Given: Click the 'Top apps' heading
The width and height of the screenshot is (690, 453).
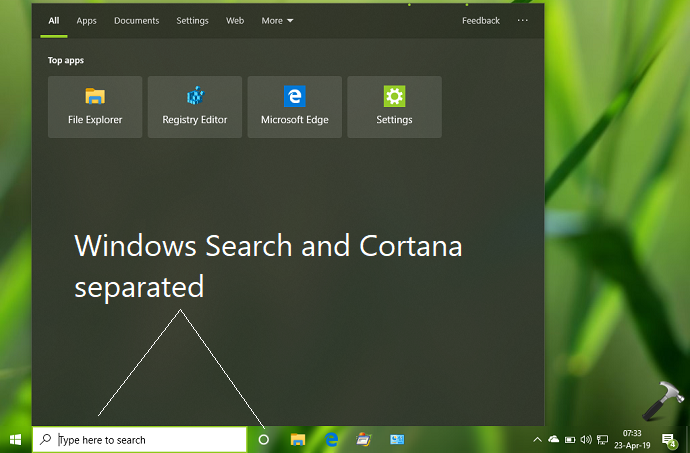Looking at the screenshot, I should click(66, 60).
